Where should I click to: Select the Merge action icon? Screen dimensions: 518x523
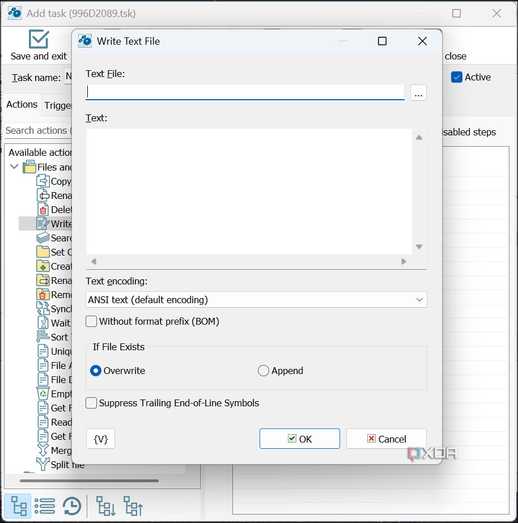(x=43, y=450)
